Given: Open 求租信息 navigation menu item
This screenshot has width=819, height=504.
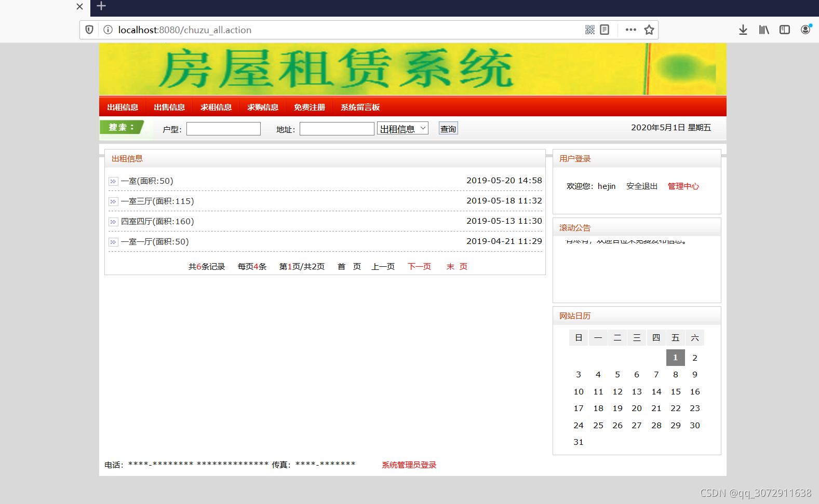Looking at the screenshot, I should [216, 107].
